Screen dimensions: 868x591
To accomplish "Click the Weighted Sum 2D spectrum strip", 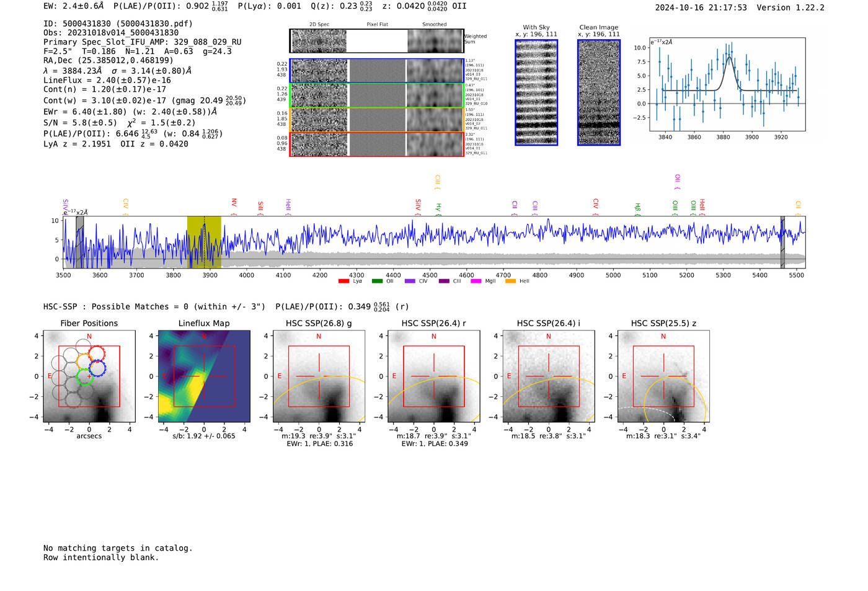I will [376, 41].
